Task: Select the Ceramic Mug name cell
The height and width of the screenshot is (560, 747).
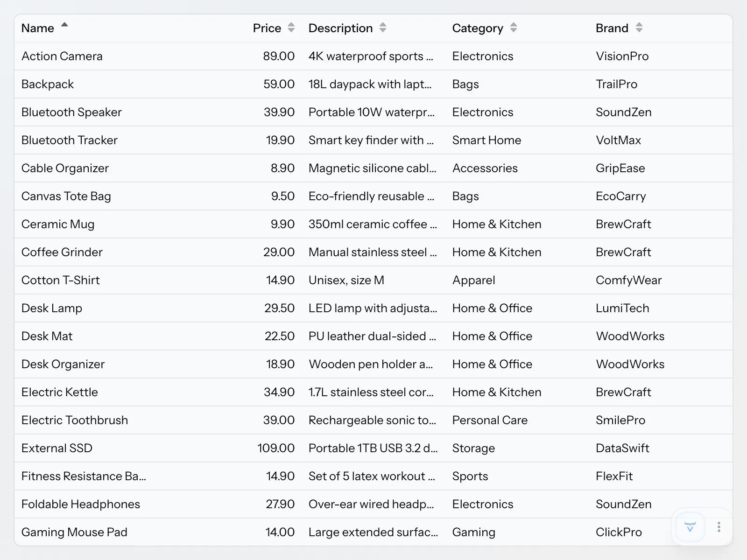Action: [58, 224]
